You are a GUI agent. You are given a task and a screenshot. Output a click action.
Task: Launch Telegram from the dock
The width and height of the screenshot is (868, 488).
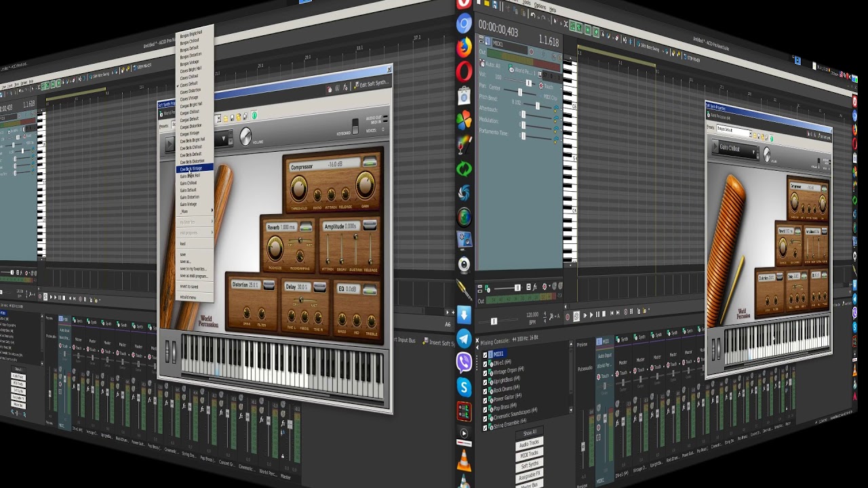(464, 338)
